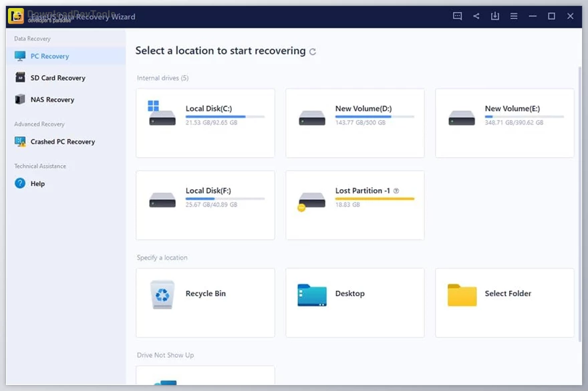Click the Drive Not Show Up heading
The width and height of the screenshot is (588, 391).
[x=166, y=355]
